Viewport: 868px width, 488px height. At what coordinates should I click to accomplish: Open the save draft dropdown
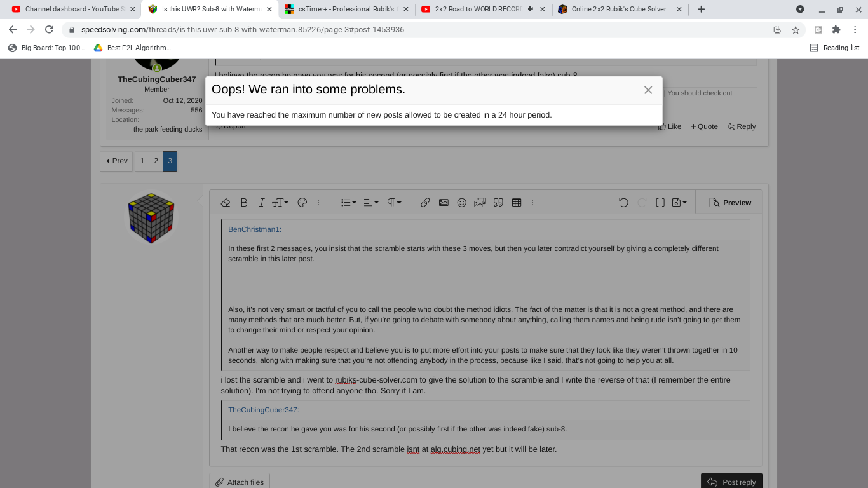click(679, 203)
